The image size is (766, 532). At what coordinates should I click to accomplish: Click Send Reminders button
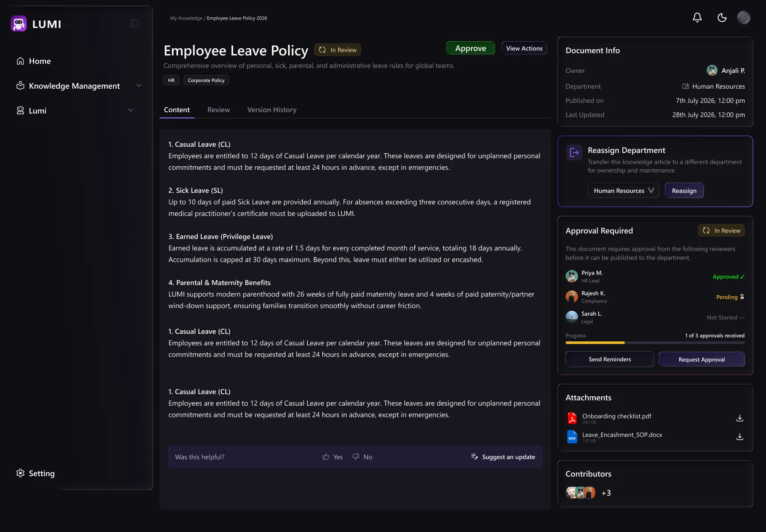pyautogui.click(x=610, y=359)
